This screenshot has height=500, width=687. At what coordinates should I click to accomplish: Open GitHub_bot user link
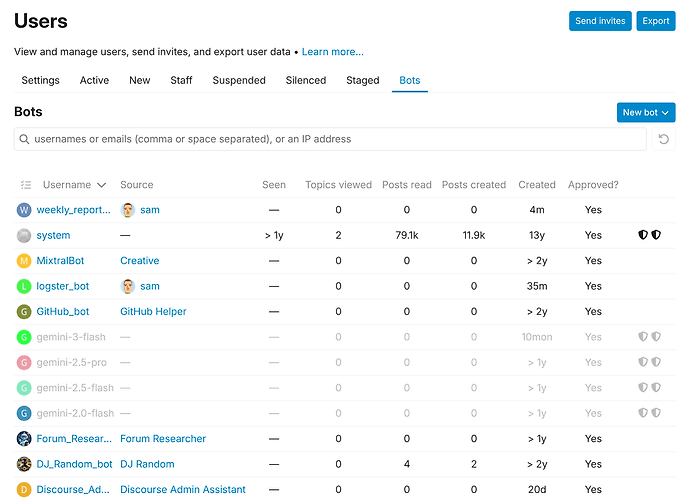click(x=63, y=312)
